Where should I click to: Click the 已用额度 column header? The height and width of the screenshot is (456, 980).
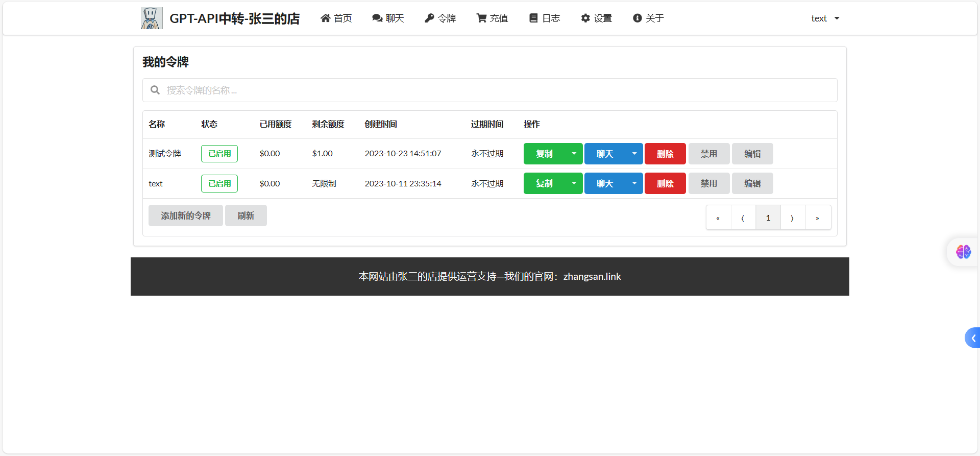[276, 124]
